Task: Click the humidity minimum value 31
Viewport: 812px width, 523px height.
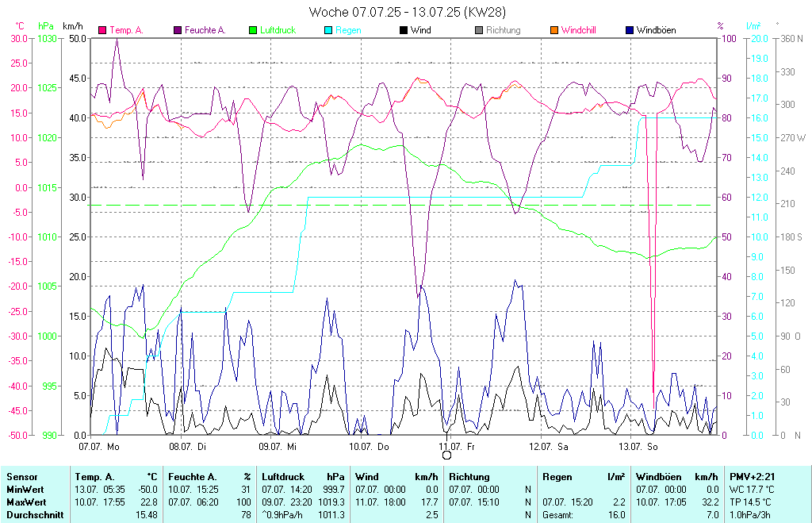Action: point(246,490)
